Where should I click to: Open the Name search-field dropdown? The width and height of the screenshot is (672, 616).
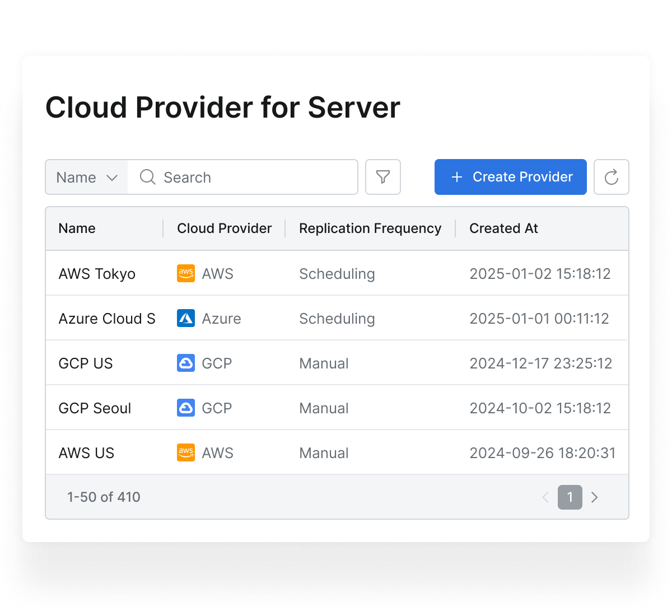(87, 177)
